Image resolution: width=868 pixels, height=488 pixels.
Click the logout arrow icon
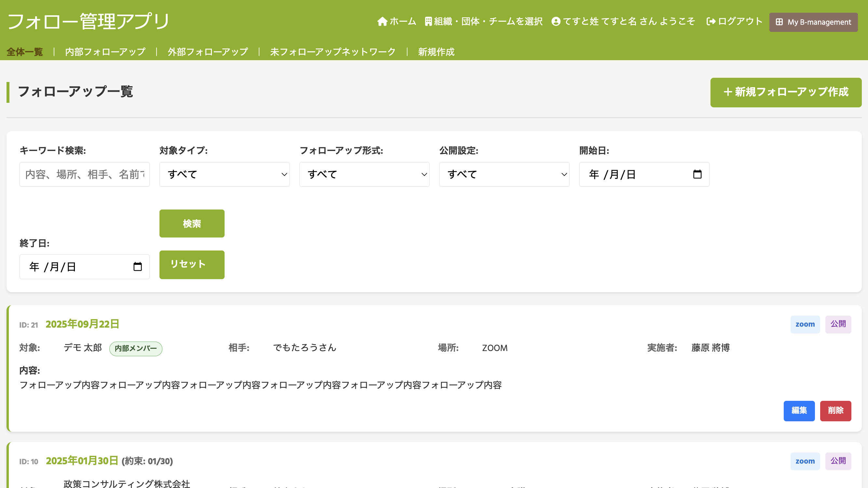tap(711, 21)
